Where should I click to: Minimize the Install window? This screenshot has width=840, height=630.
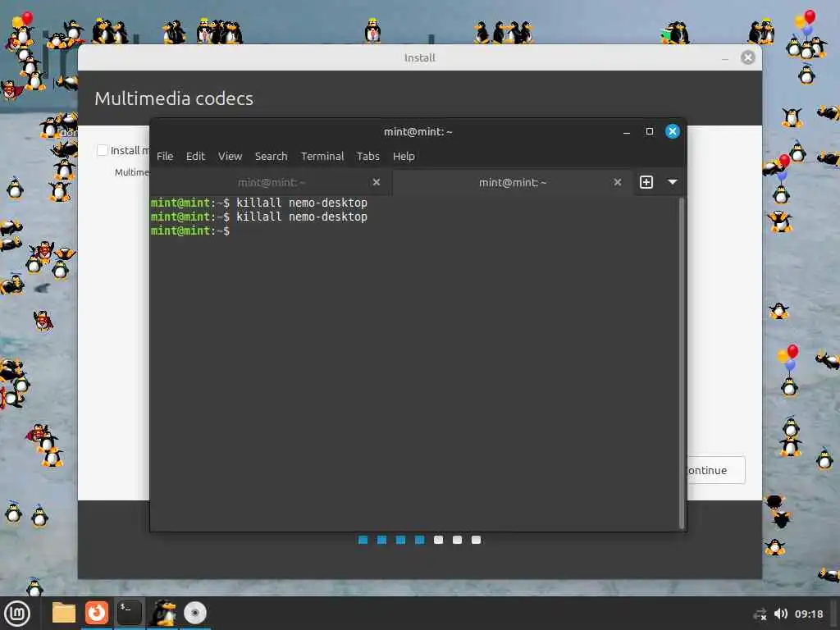(x=725, y=58)
